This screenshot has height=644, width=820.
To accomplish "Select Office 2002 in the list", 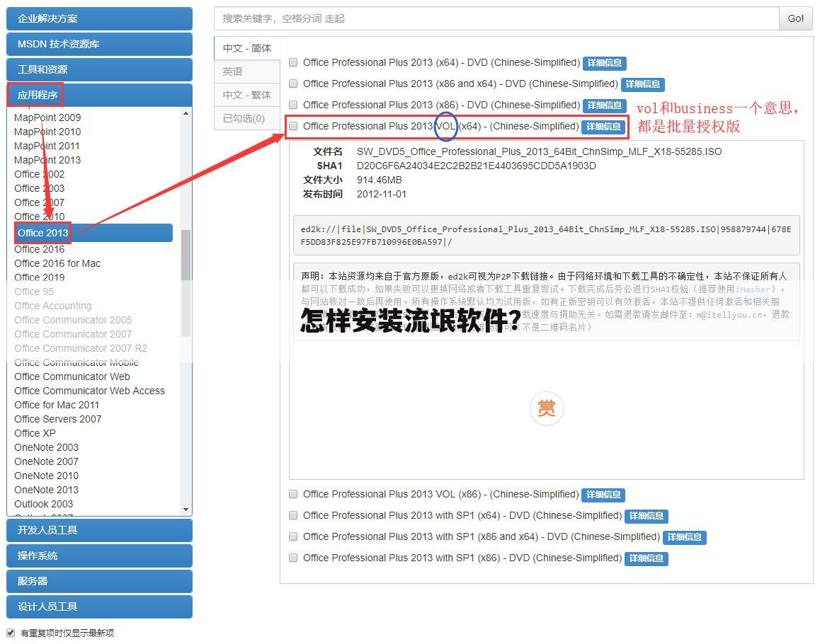I will pyautogui.click(x=39, y=174).
